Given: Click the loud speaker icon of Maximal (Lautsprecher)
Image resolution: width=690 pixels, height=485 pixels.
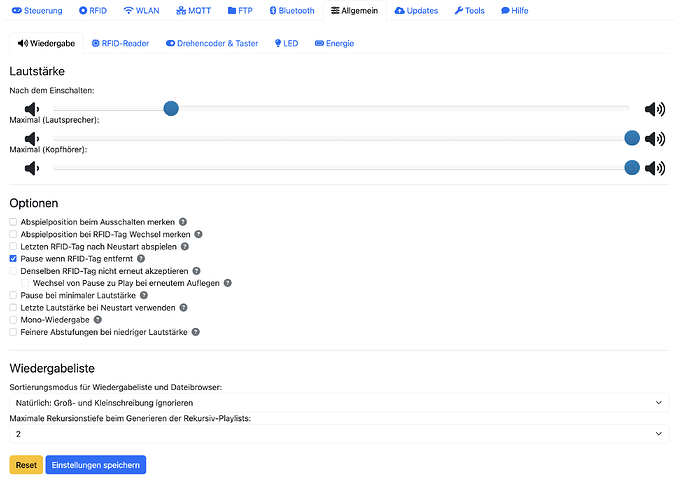Looking at the screenshot, I should (655, 139).
